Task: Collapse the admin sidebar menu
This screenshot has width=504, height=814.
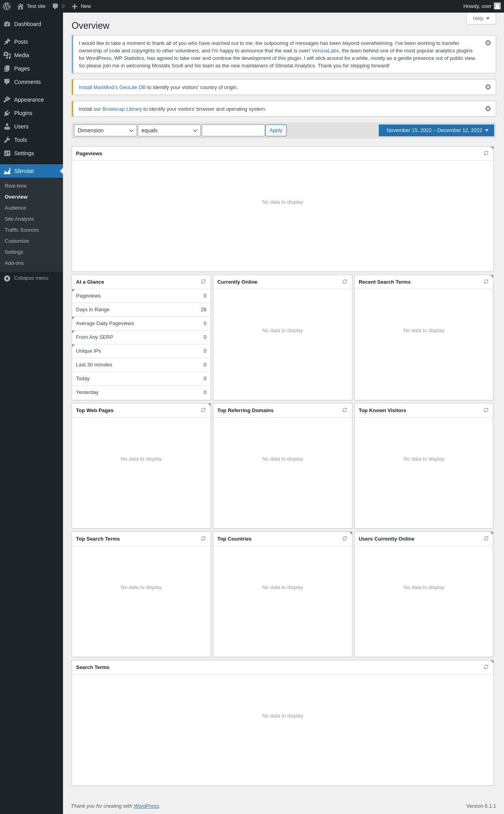Action: tap(31, 278)
